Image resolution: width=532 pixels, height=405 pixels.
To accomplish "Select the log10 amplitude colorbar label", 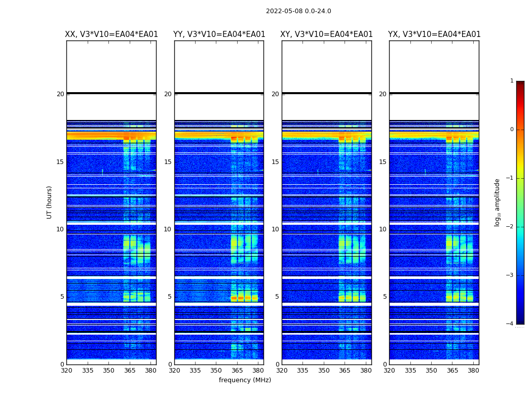I will [x=498, y=202].
